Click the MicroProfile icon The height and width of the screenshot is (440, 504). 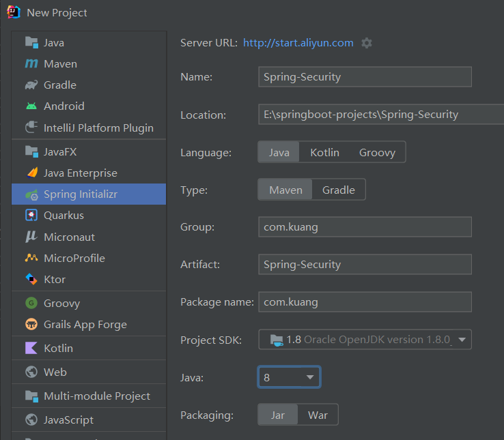pyautogui.click(x=31, y=258)
